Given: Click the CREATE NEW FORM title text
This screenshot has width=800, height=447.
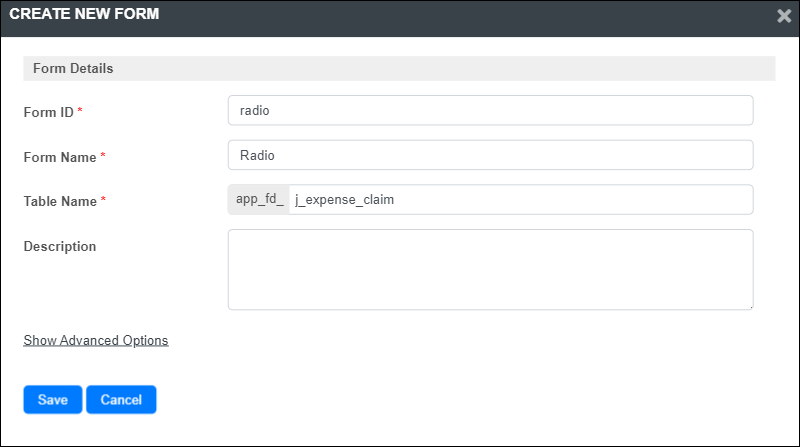Looking at the screenshot, I should [84, 14].
